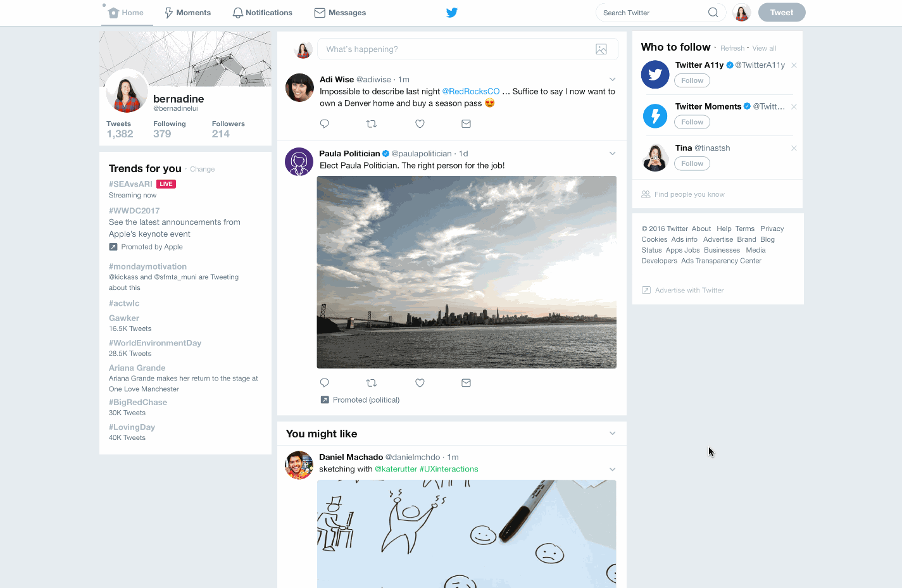
Task: Click the Tweet button
Action: (x=782, y=13)
